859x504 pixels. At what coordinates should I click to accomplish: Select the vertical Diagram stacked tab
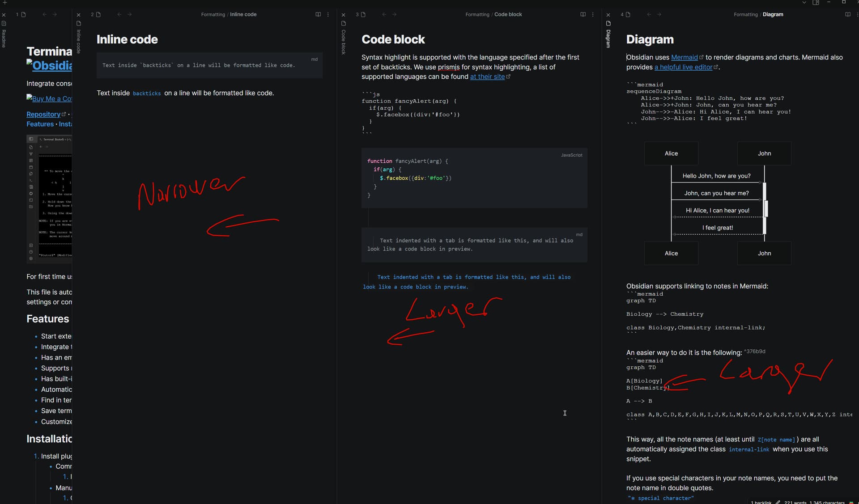[608, 38]
